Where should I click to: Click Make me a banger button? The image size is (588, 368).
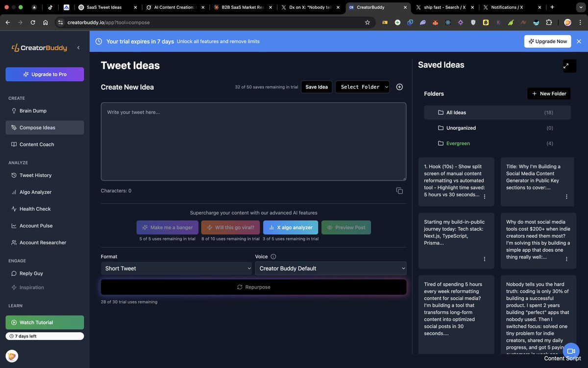point(168,228)
